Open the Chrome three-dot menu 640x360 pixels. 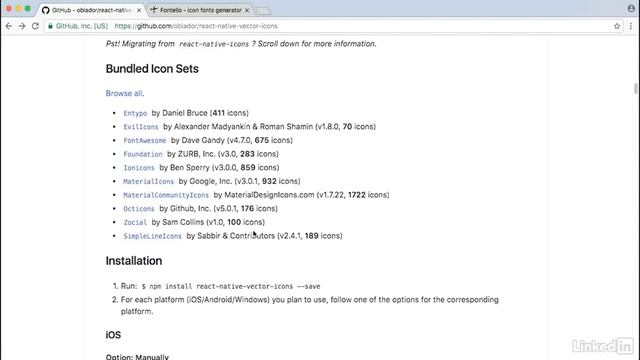pos(631,26)
